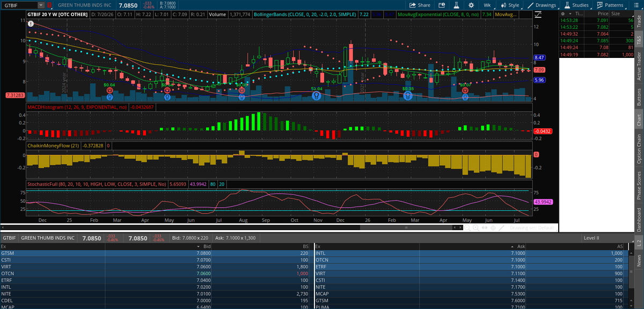Screen dimensions: 644x309
Task: Open the Phase Scores side tab
Action: 639,185
